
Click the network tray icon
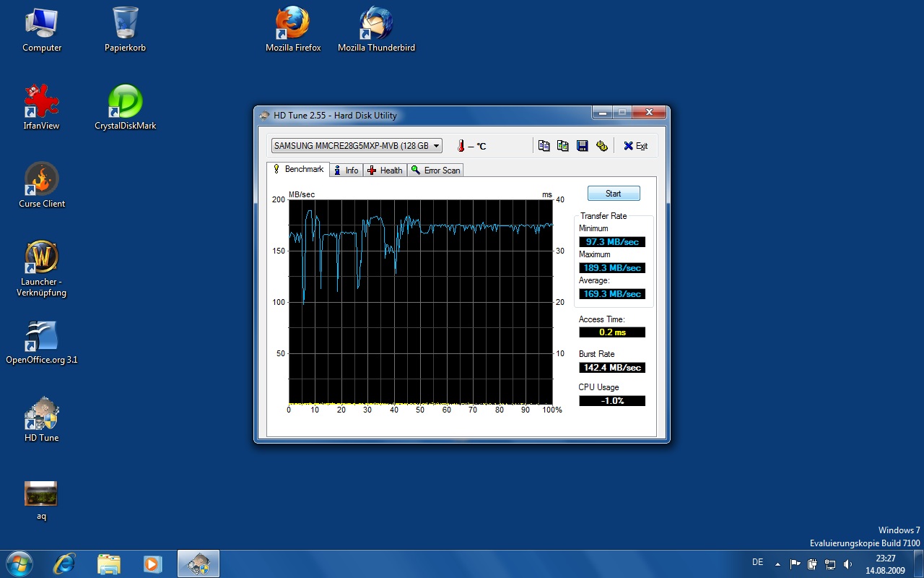830,564
